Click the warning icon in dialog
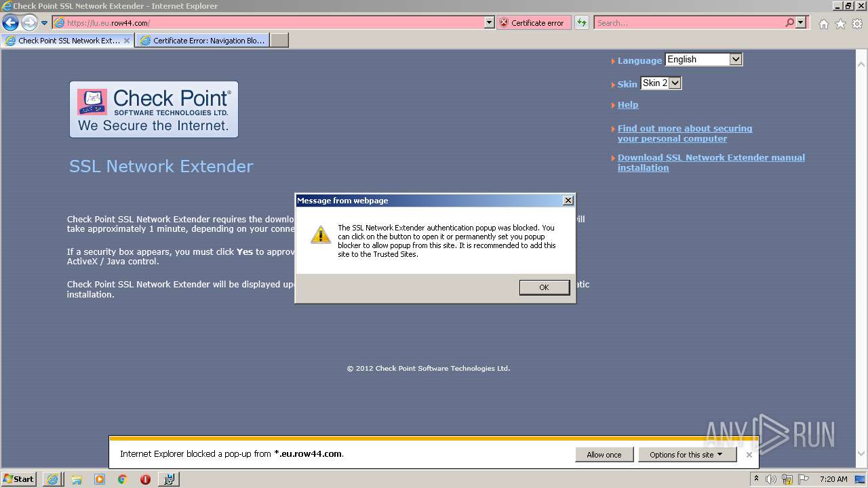Viewport: 868px width, 488px height. [x=320, y=235]
